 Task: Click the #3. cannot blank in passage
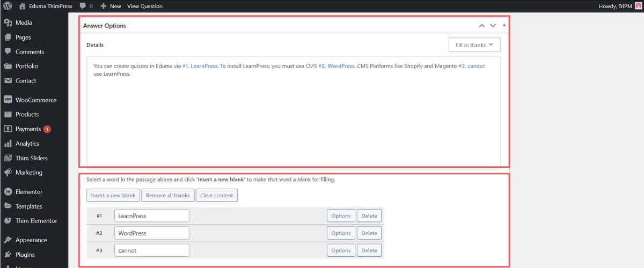[472, 66]
